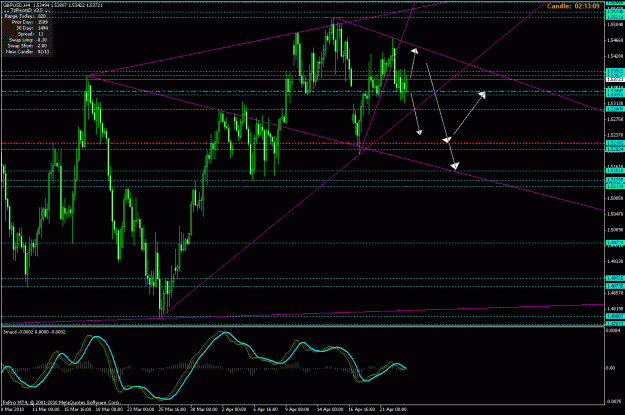This screenshot has height=415, width=625.
Task: Click the 'Swap Long' info row
Action: click(28, 40)
